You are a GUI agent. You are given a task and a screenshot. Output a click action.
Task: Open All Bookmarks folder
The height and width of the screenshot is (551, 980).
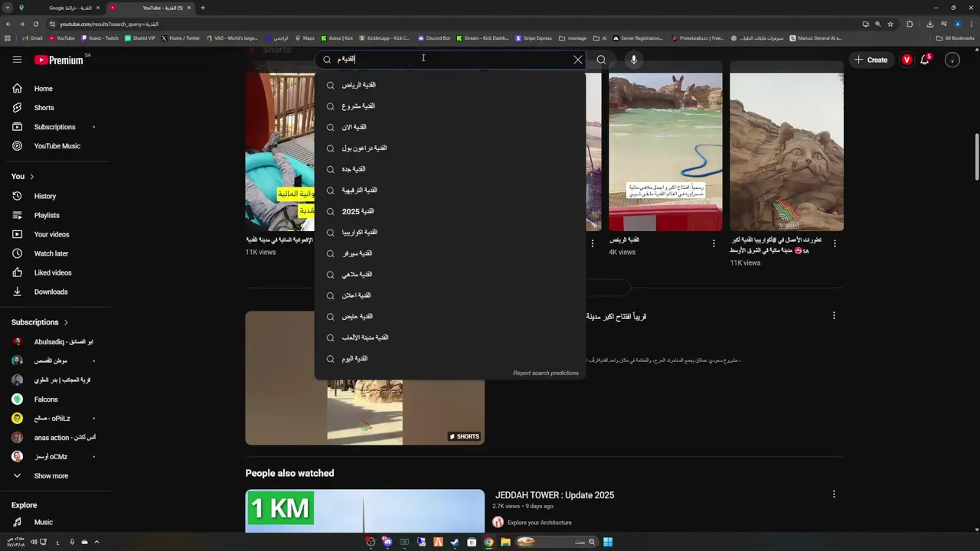click(x=955, y=38)
